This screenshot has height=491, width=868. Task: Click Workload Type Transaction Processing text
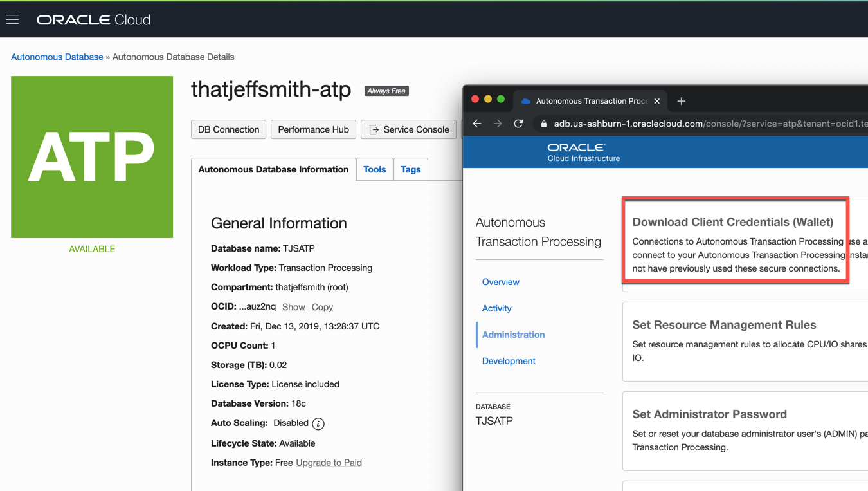pyautogui.click(x=292, y=268)
